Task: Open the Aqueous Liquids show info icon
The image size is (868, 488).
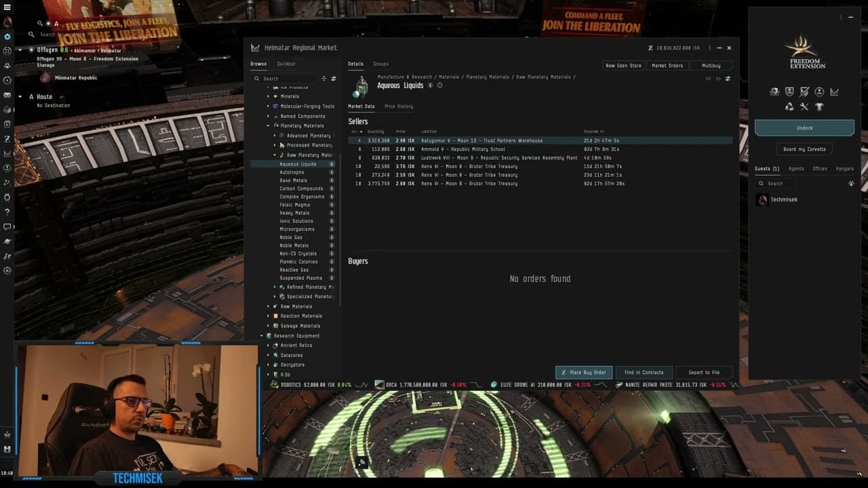Action: click(430, 85)
